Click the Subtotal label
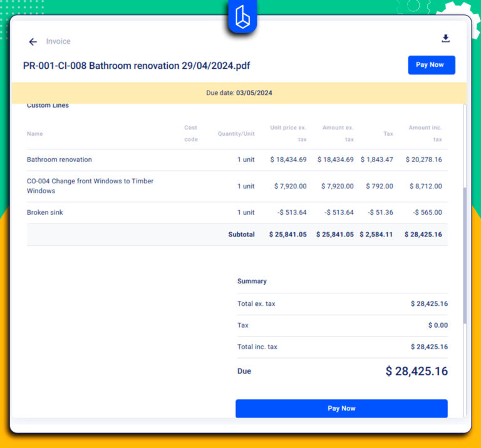The image size is (481, 448). [x=241, y=235]
